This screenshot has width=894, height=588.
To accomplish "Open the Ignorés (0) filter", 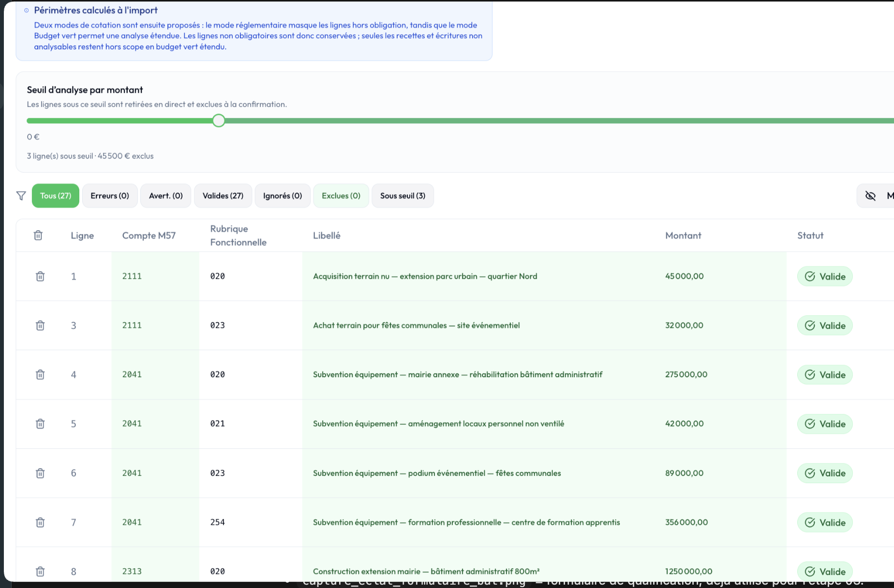I will coord(283,196).
